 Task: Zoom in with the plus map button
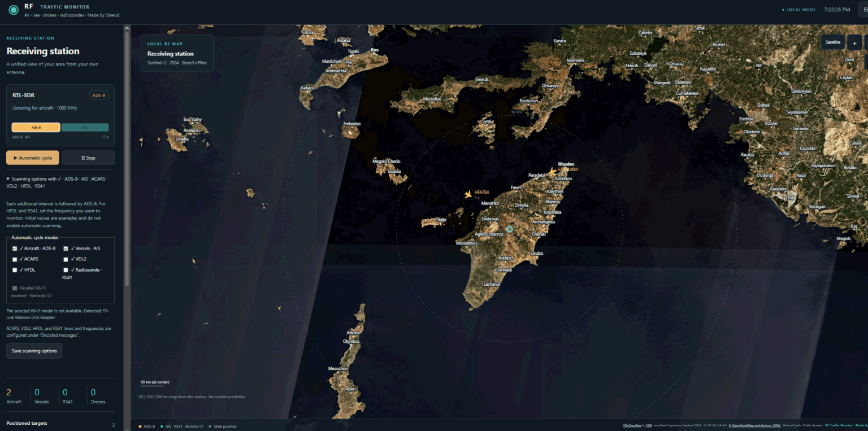[854, 42]
